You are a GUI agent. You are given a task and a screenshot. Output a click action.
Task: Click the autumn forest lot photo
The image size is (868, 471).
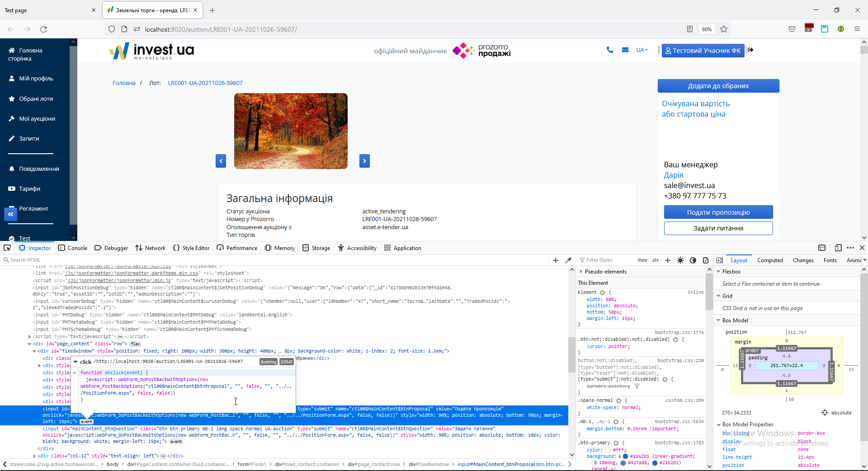point(291,131)
